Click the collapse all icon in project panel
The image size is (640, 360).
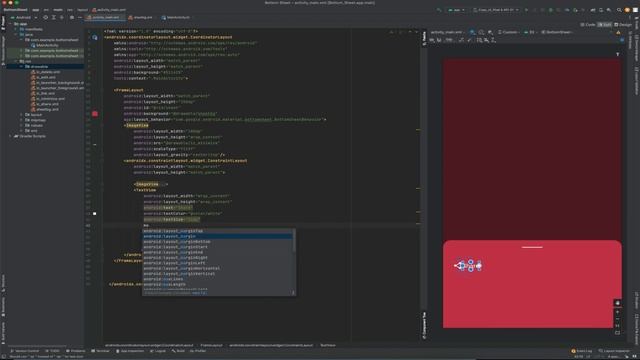point(62,18)
